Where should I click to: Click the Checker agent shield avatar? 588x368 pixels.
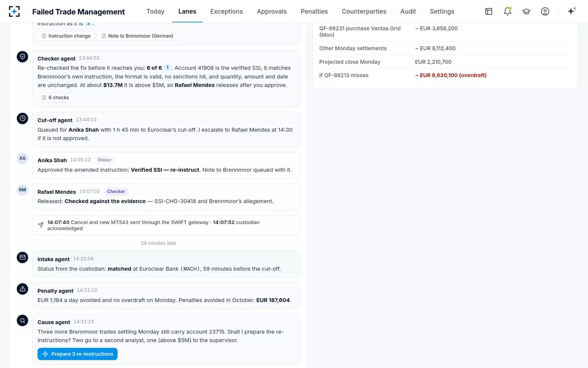(x=22, y=57)
